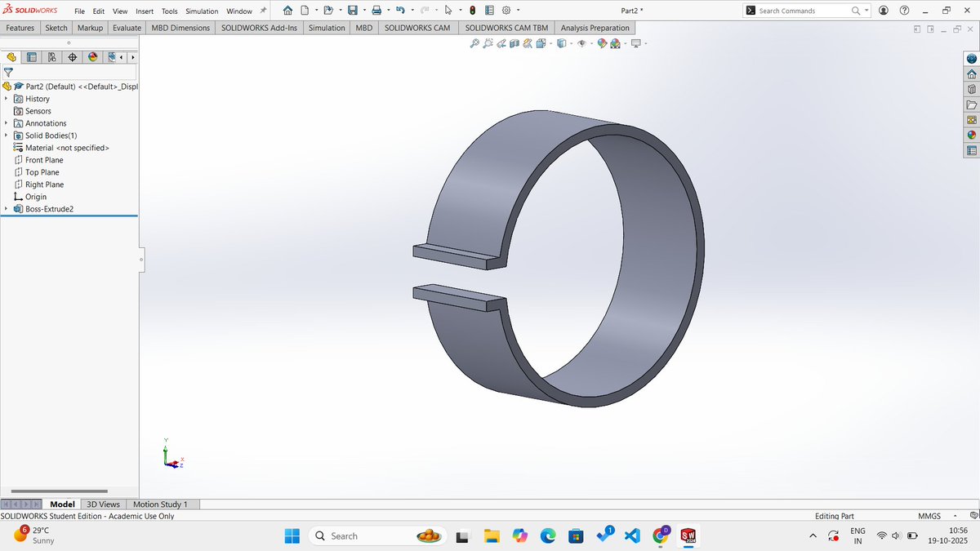
Task: Open Windows Start button on taskbar
Action: coord(292,535)
